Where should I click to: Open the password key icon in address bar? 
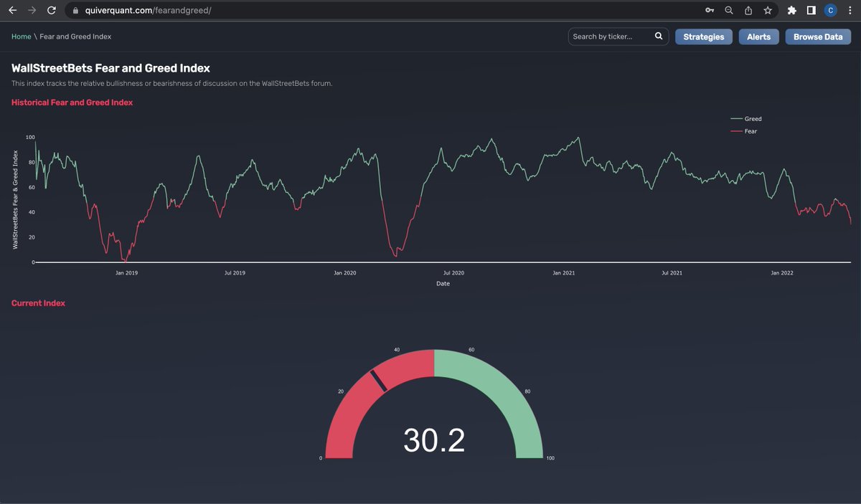(x=710, y=10)
